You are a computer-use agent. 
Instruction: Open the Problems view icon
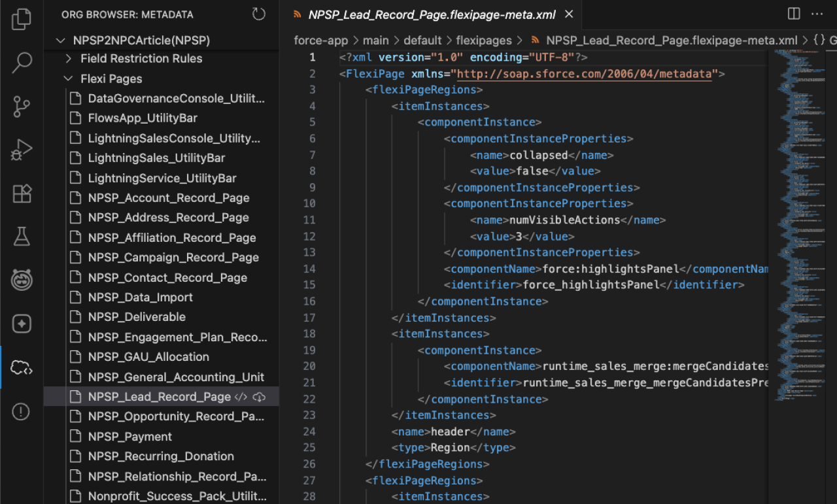(x=21, y=412)
